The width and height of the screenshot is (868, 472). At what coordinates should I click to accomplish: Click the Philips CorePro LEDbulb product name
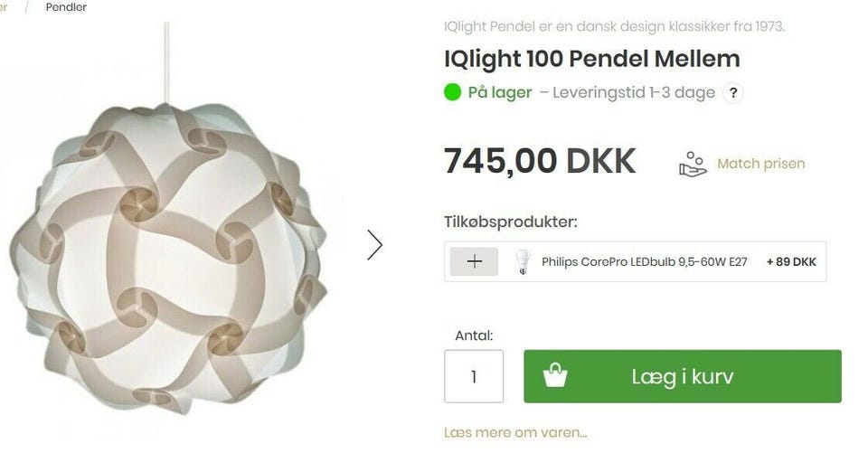[645, 261]
